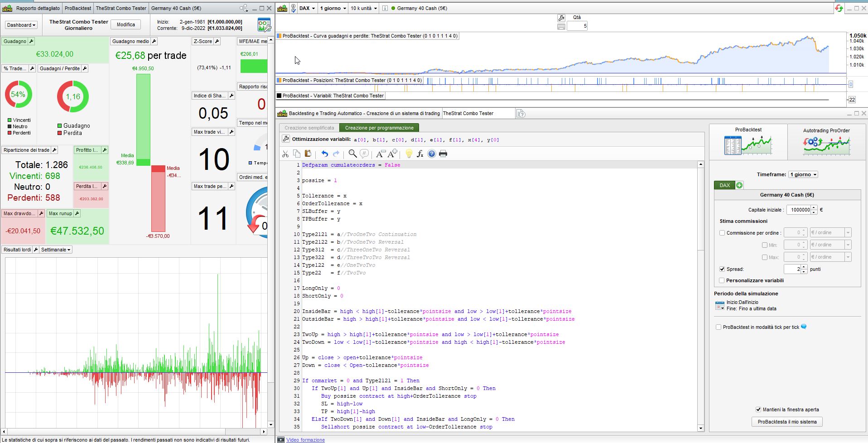Click the undo arrow in code editor
This screenshot has width=868, height=443.
(x=324, y=154)
